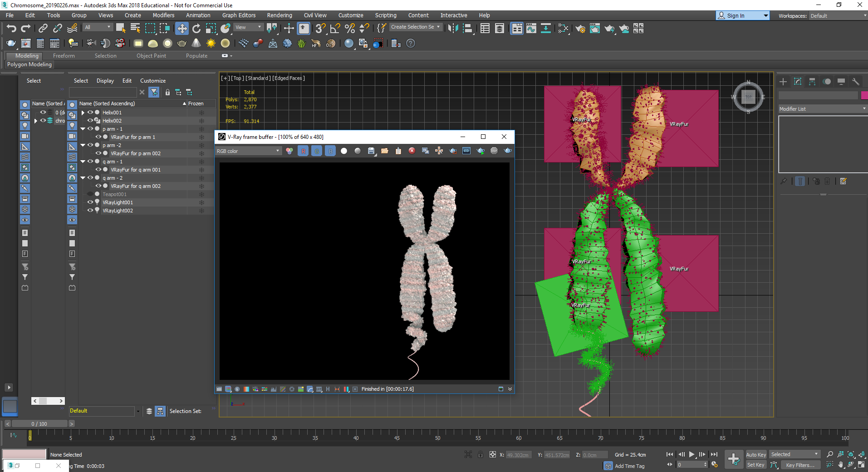Image resolution: width=868 pixels, height=472 pixels.
Task: Clear image with red X in frame buffer
Action: [412, 151]
